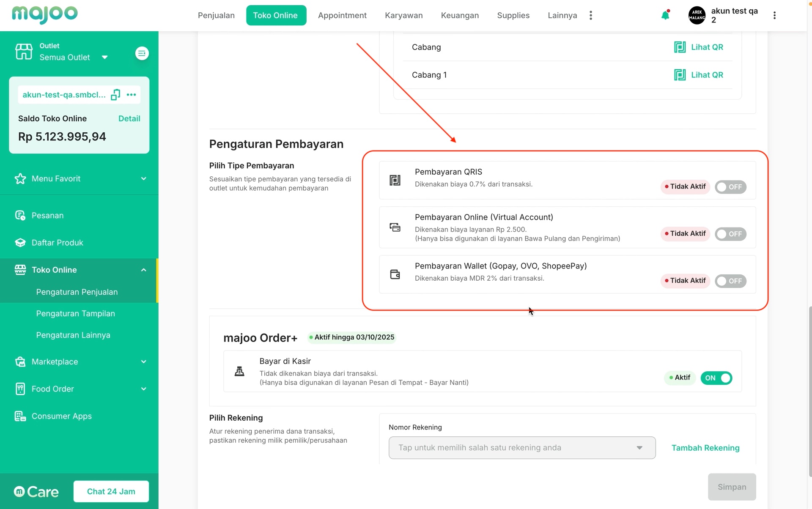
Task: Click Detail next to Saldo Toko Online
Action: point(129,118)
